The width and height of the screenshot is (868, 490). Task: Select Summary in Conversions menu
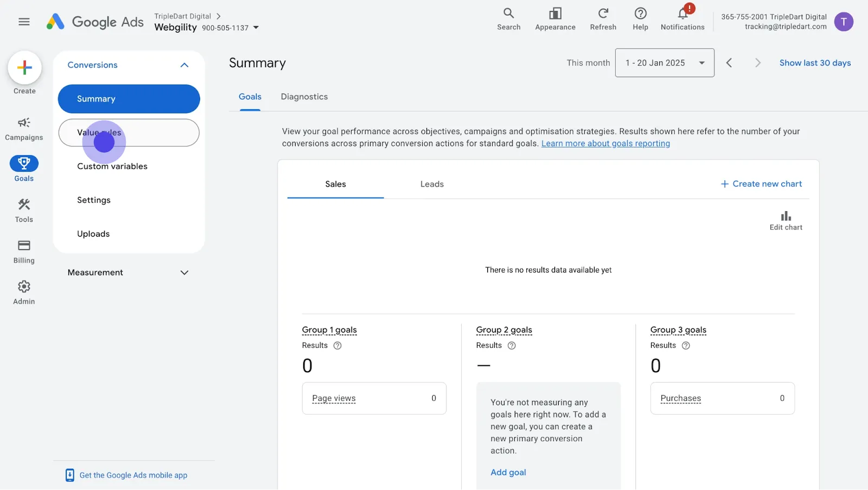click(x=129, y=99)
